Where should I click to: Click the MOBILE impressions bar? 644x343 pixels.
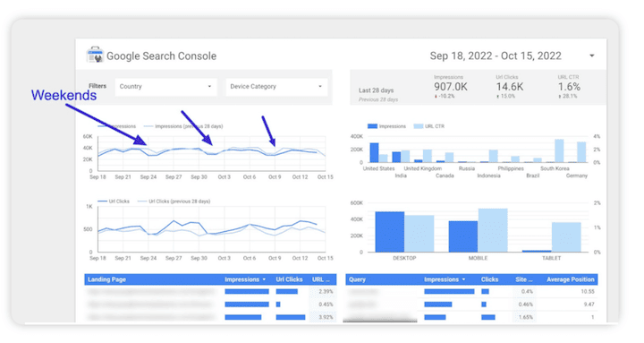(x=463, y=236)
